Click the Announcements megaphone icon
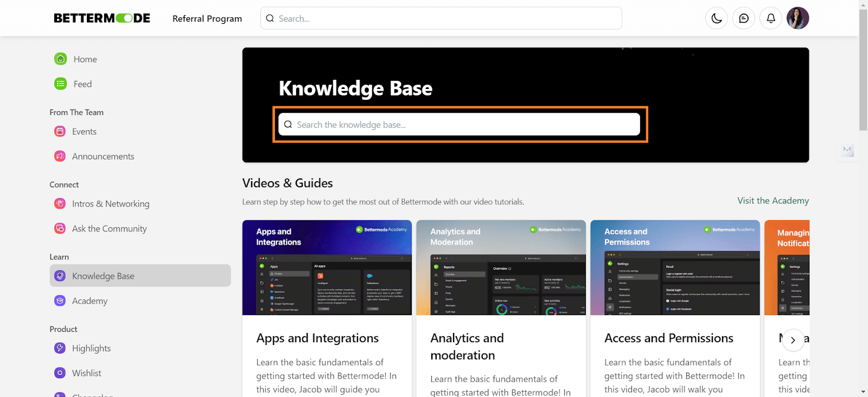Image resolution: width=868 pixels, height=397 pixels. click(x=60, y=156)
